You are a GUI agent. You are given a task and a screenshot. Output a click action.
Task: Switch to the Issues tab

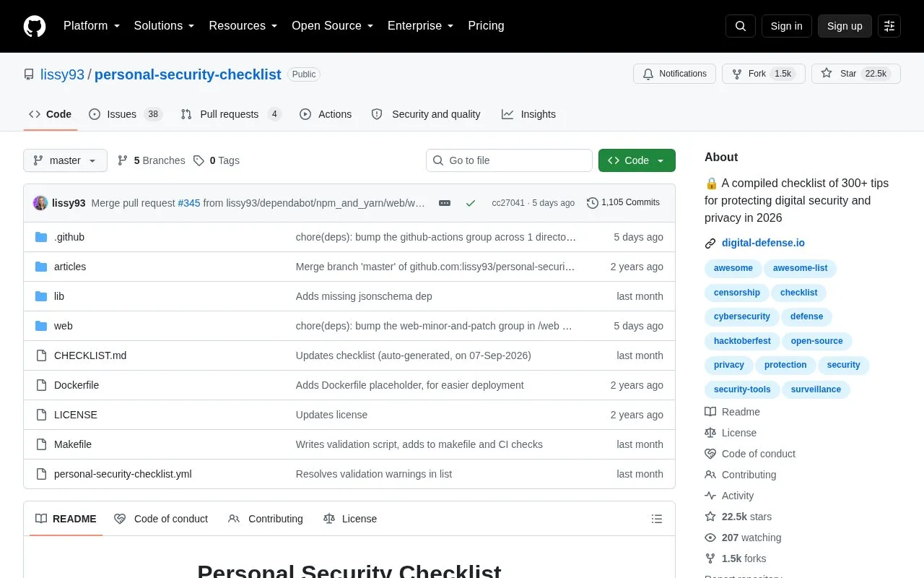(126, 114)
